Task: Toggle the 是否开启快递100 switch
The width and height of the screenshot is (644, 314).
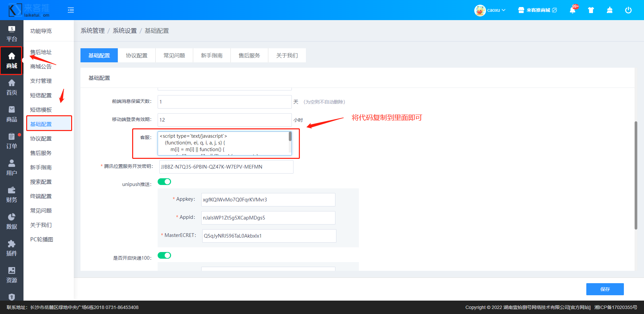Action: (164, 255)
